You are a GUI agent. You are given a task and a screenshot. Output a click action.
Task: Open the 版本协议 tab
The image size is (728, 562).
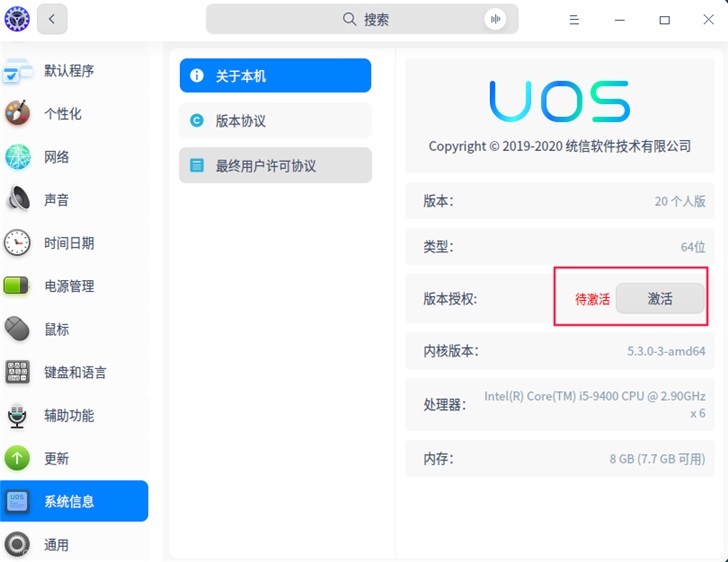coord(275,120)
